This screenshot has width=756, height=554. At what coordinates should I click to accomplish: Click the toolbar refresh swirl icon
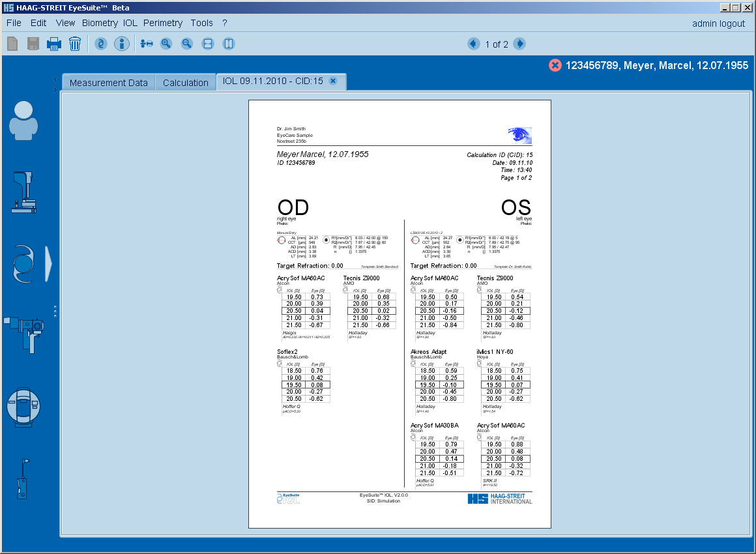100,44
